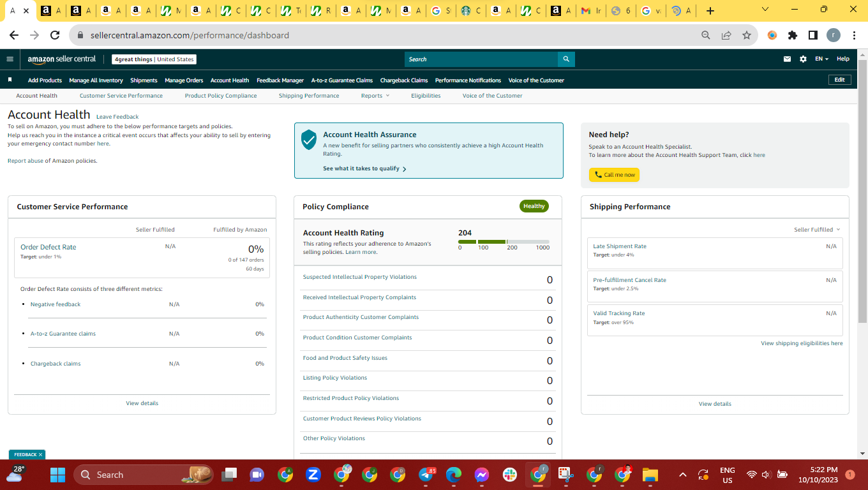Share this page from the address bar

(x=726, y=36)
